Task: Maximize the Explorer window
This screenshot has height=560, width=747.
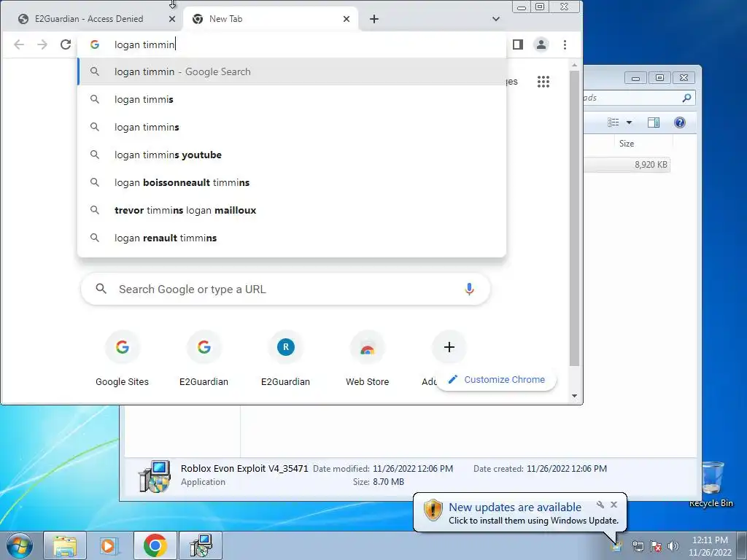Action: (x=659, y=78)
